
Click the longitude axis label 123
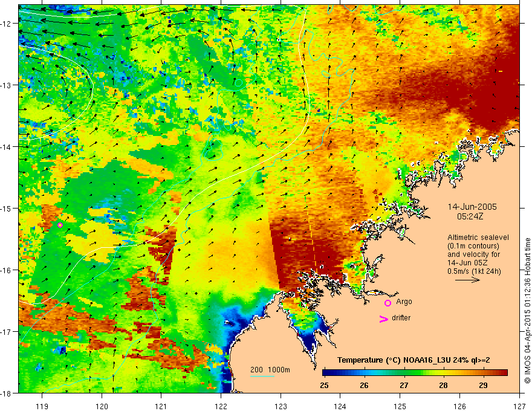pos(281,406)
